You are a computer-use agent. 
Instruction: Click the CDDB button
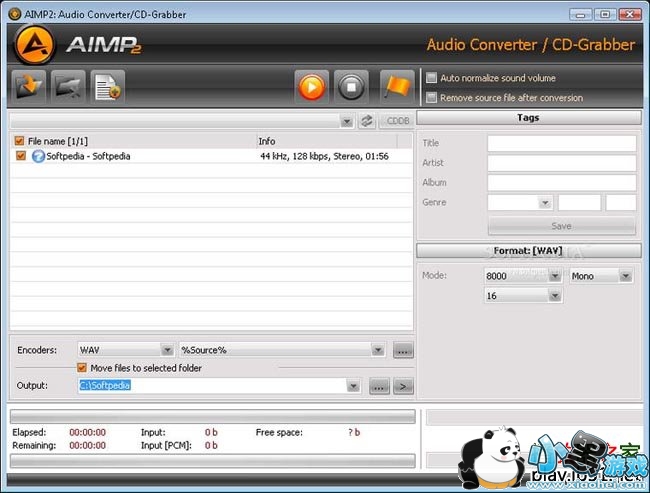coord(396,121)
